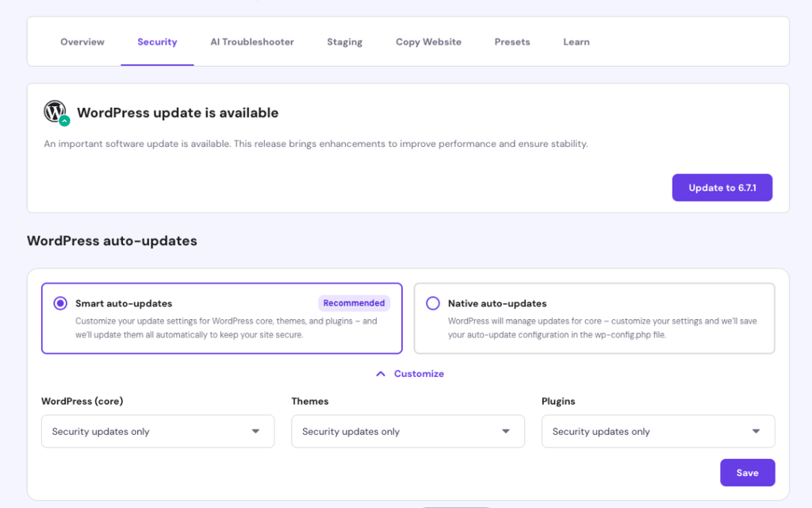Switch to the Copy Website tab
812x508 pixels.
pos(429,42)
